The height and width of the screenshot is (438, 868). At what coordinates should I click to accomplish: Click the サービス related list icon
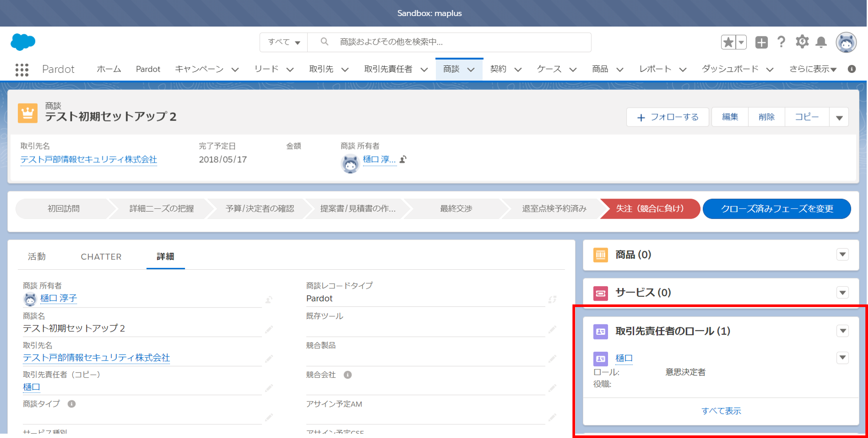[601, 293]
